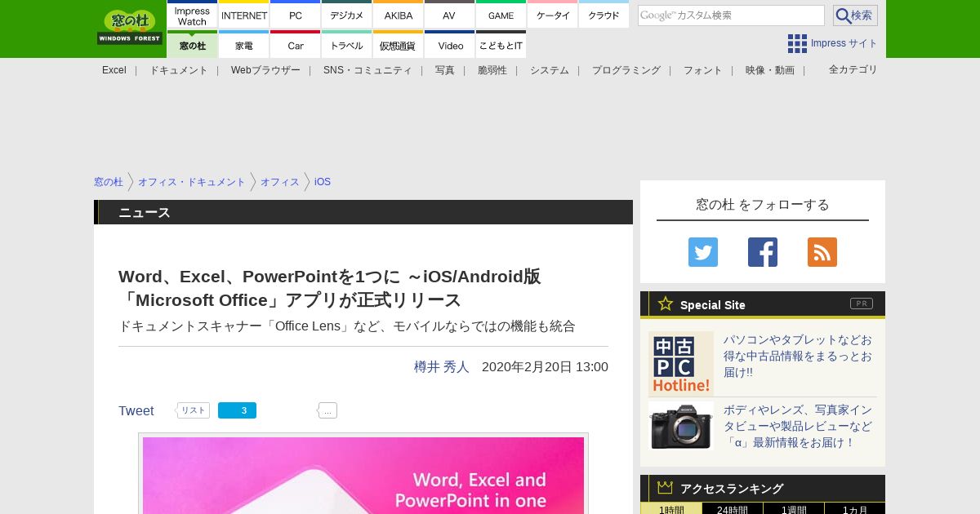
Task: Select the 24時間 ranking tab
Action: pos(733,508)
